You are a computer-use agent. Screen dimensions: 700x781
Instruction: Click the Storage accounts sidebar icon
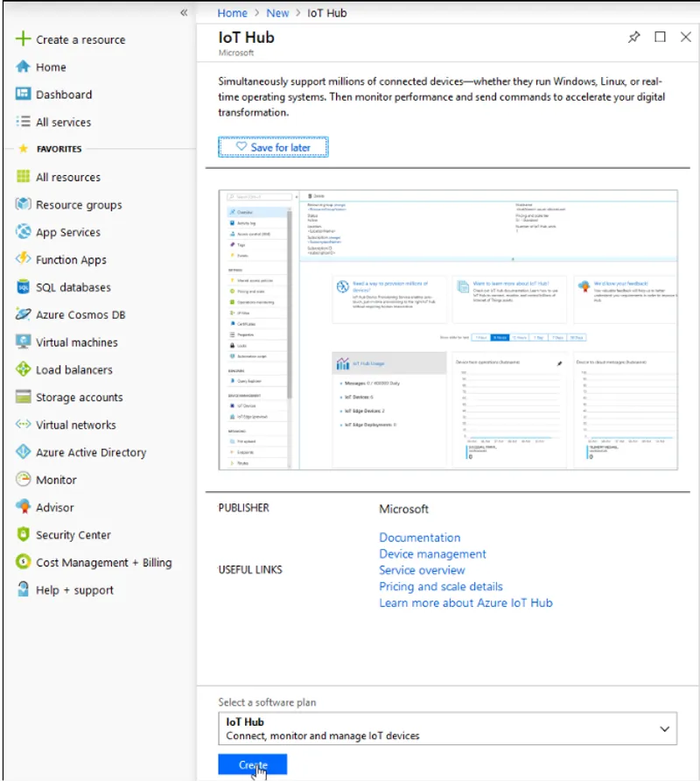[x=23, y=398]
